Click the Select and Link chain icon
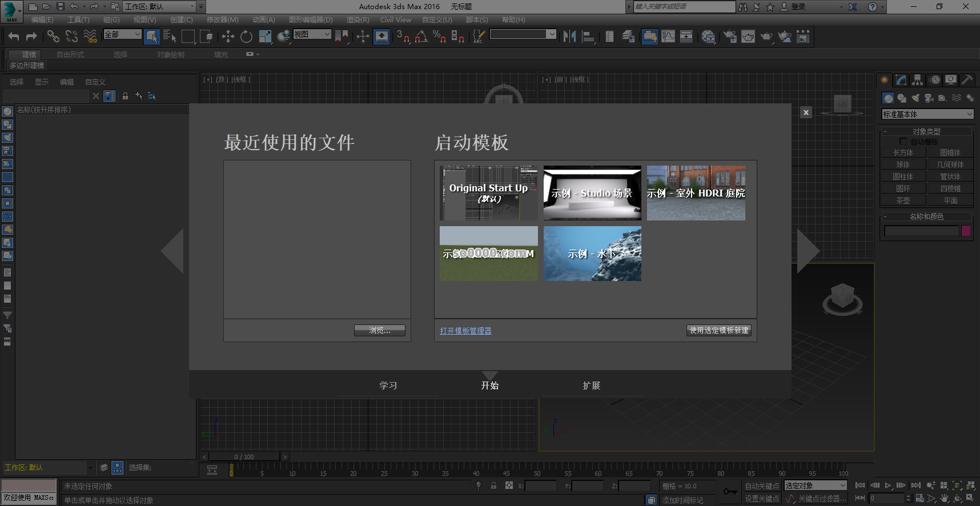This screenshot has width=980, height=506. coord(53,37)
